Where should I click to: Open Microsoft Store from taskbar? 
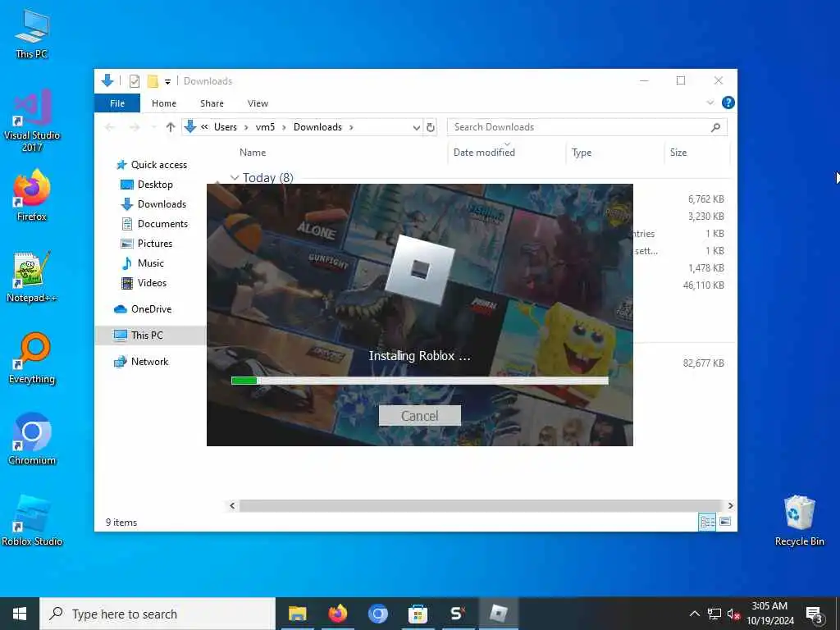pos(418,614)
